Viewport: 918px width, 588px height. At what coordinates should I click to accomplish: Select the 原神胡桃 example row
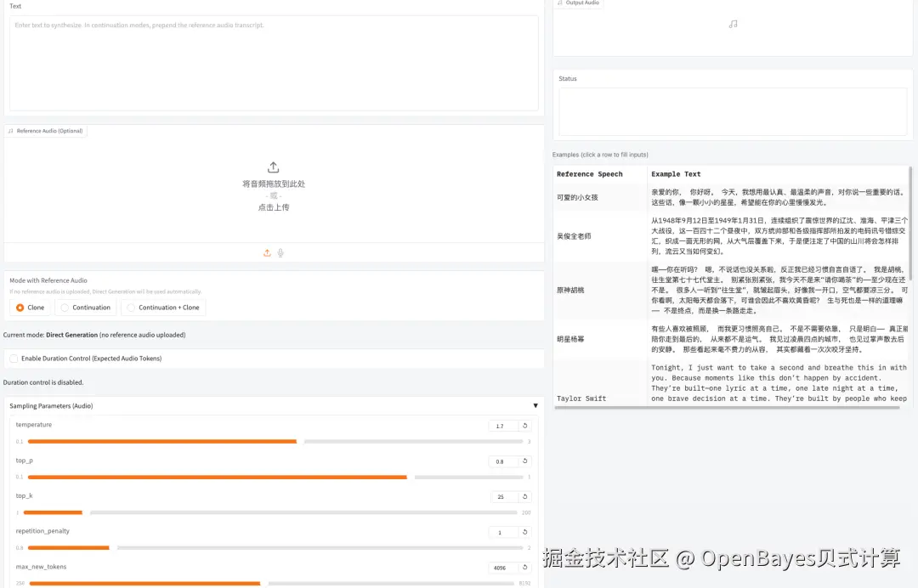[731, 291]
